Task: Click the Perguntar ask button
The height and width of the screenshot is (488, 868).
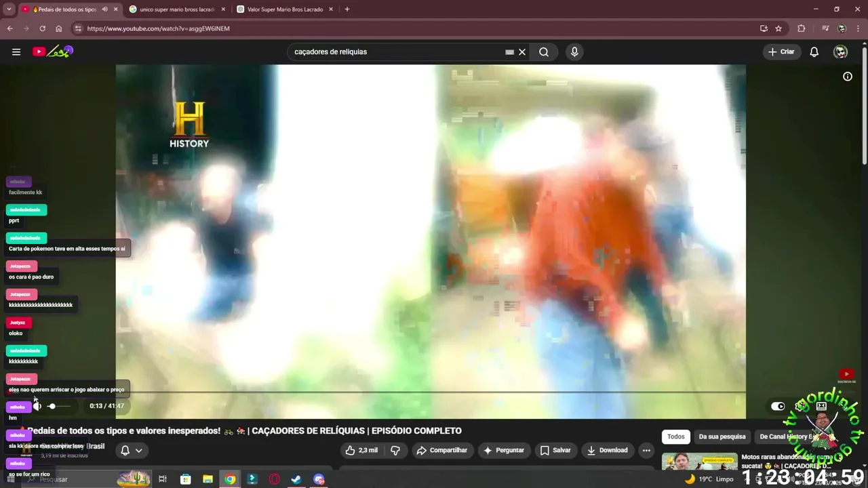Action: click(x=502, y=450)
